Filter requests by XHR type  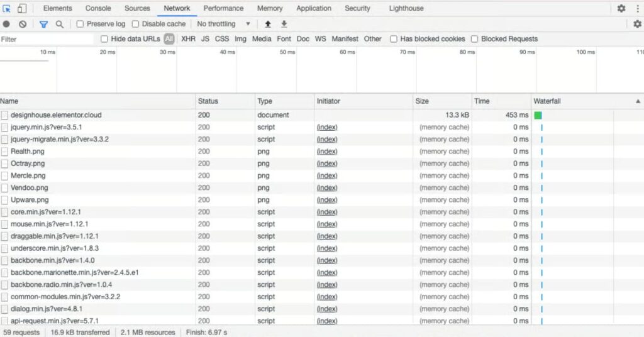point(188,39)
